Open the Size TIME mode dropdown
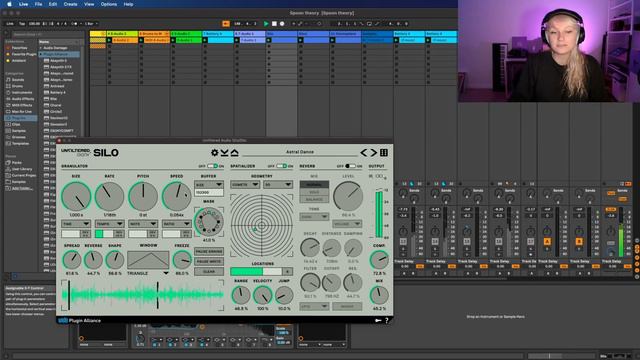The image size is (640, 360). (x=76, y=224)
